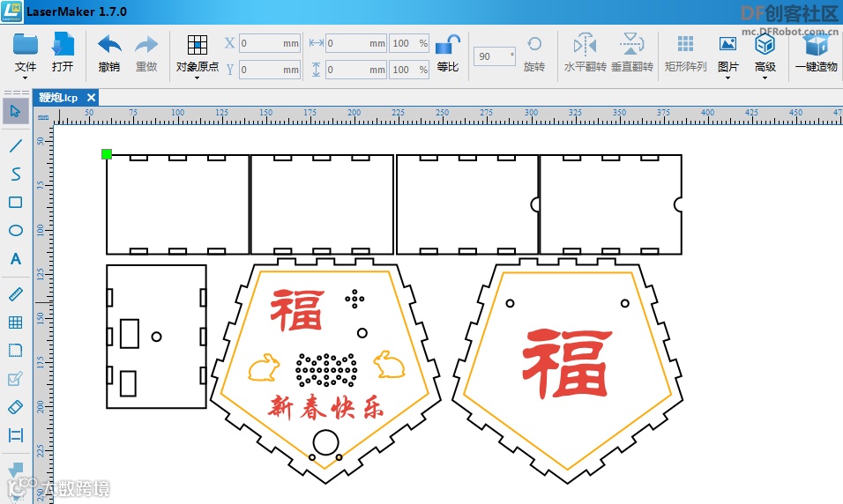Click the width mm input field

click(x=356, y=43)
